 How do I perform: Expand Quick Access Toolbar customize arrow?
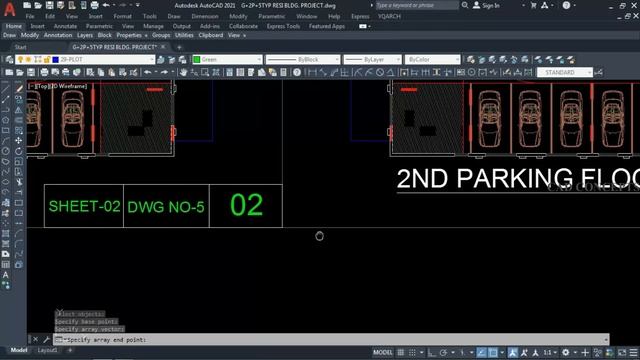[138, 5]
